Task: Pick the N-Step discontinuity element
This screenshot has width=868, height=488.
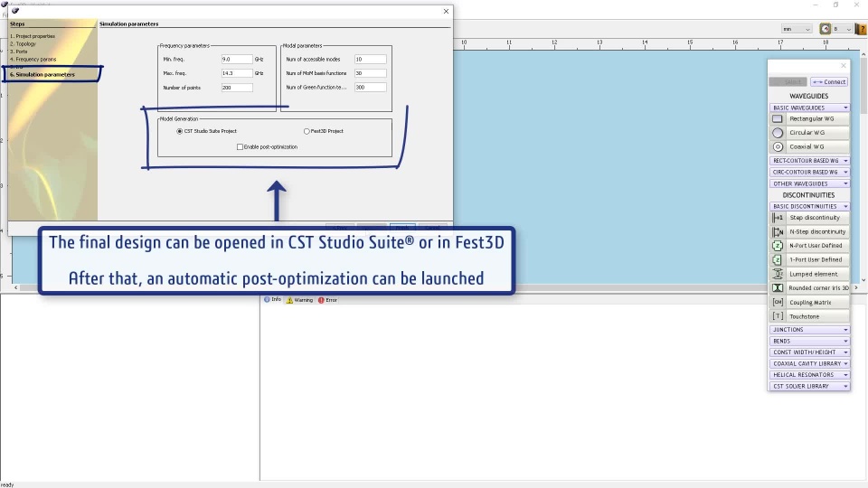Action: tap(809, 232)
